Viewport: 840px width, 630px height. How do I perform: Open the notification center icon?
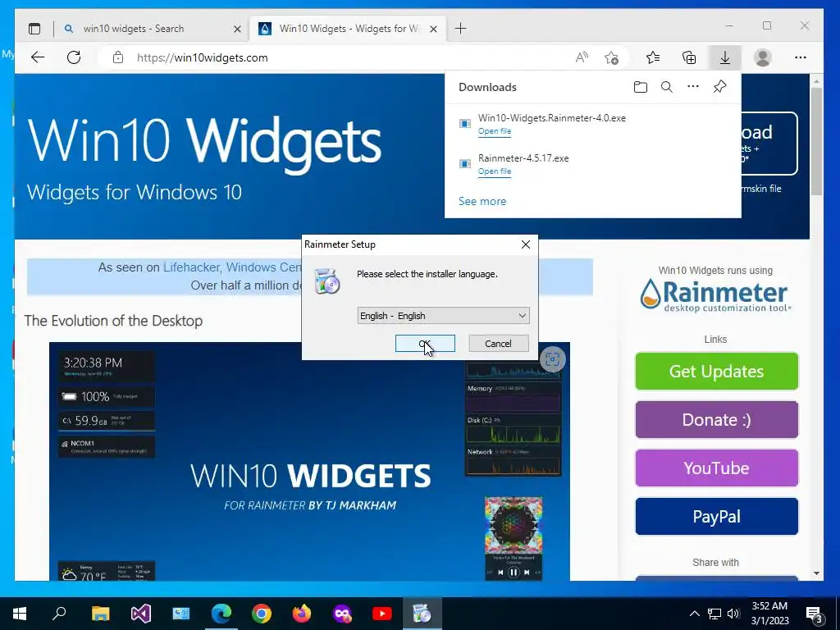click(x=814, y=614)
